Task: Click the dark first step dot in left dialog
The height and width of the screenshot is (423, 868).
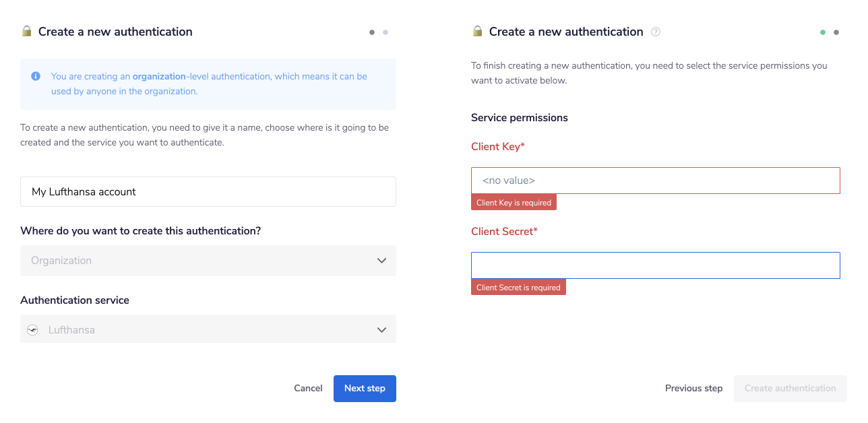Action: 372,32
